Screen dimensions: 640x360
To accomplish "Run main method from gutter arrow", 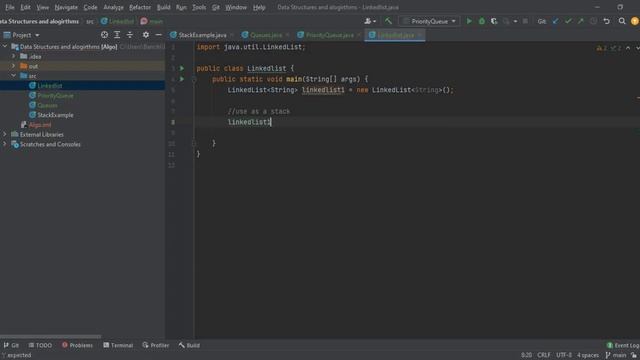I will click(x=182, y=79).
